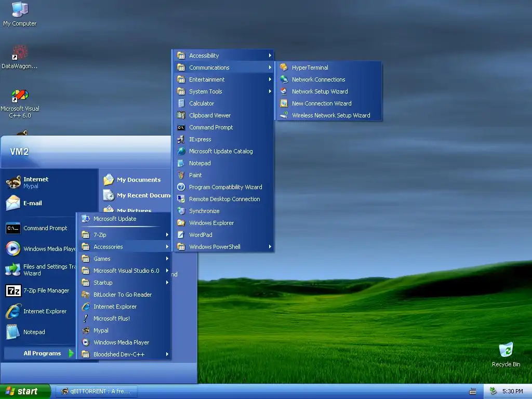Open My Recent Documents
Image resolution: width=532 pixels, height=399 pixels.
tap(136, 195)
